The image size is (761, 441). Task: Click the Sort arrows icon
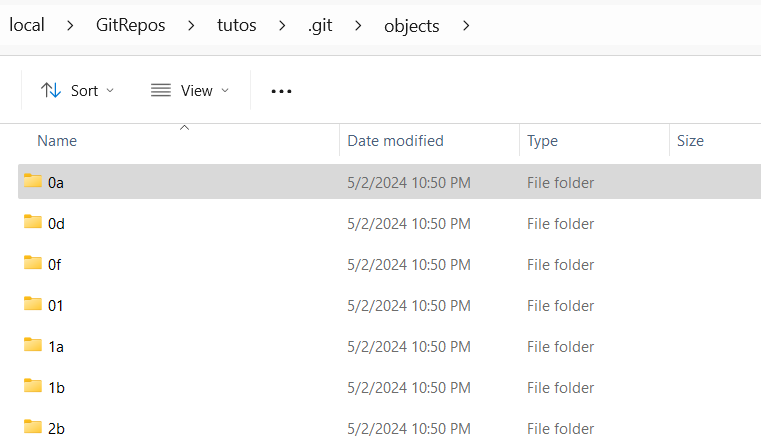coord(51,91)
